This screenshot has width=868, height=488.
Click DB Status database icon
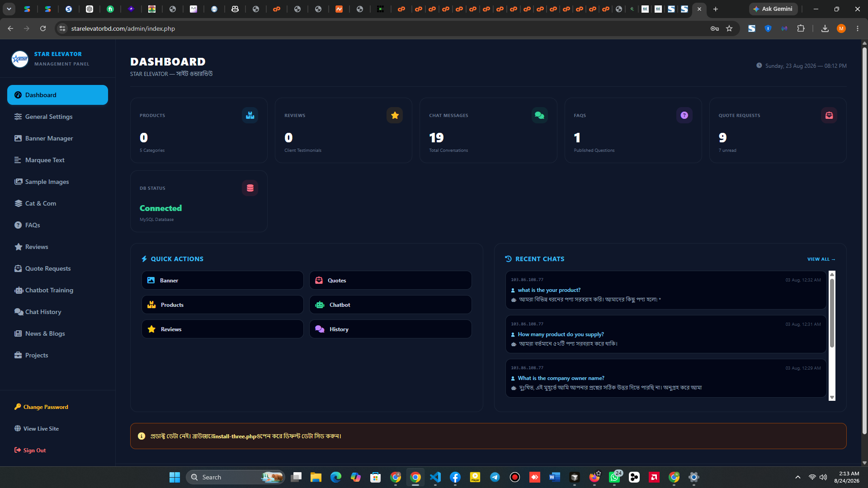[x=250, y=188]
